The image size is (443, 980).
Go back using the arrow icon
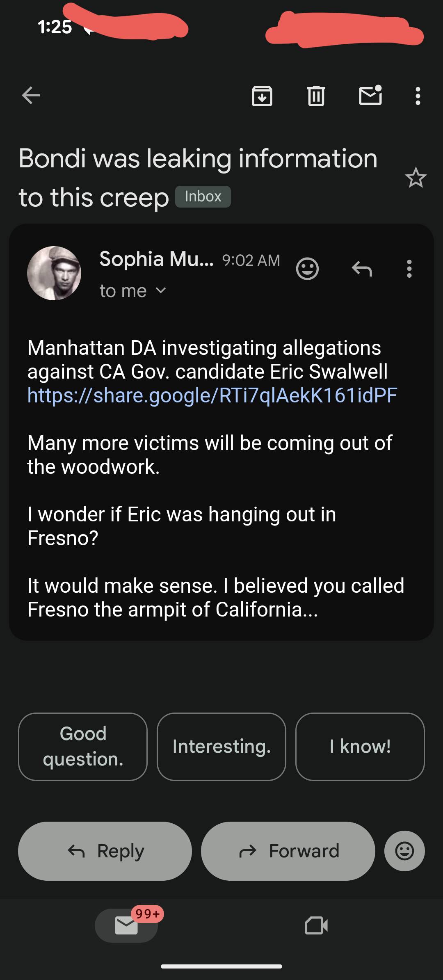tap(31, 96)
